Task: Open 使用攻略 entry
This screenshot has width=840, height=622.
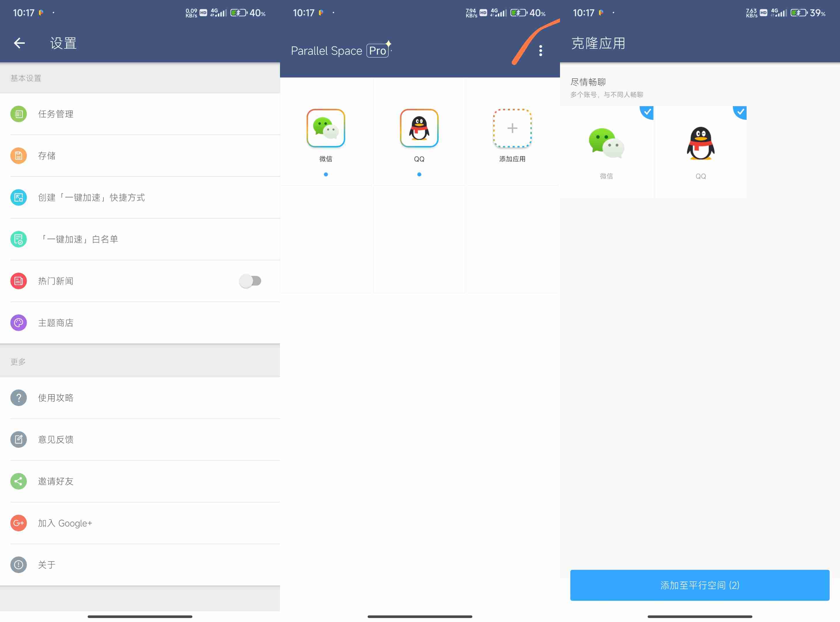Action: (x=140, y=398)
